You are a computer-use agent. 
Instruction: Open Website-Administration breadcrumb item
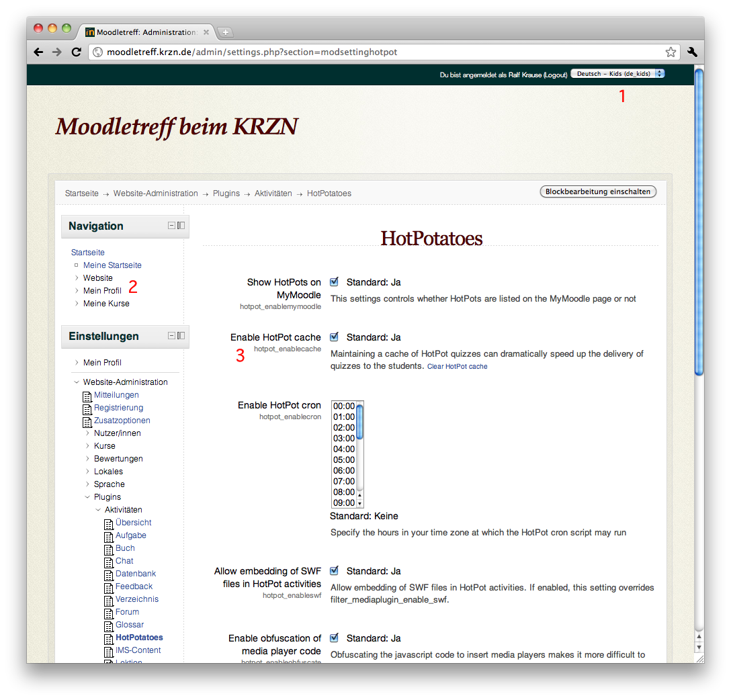tap(156, 193)
